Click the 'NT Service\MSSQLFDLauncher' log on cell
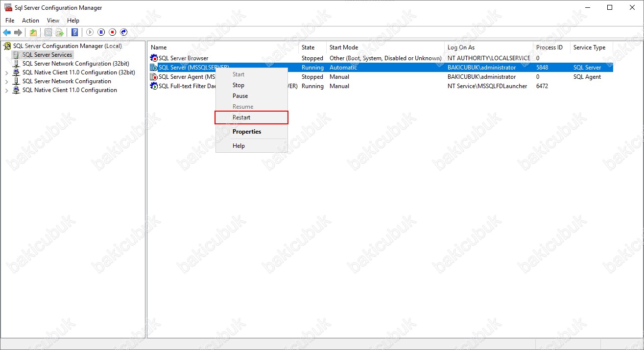This screenshot has width=644, height=350. point(487,86)
